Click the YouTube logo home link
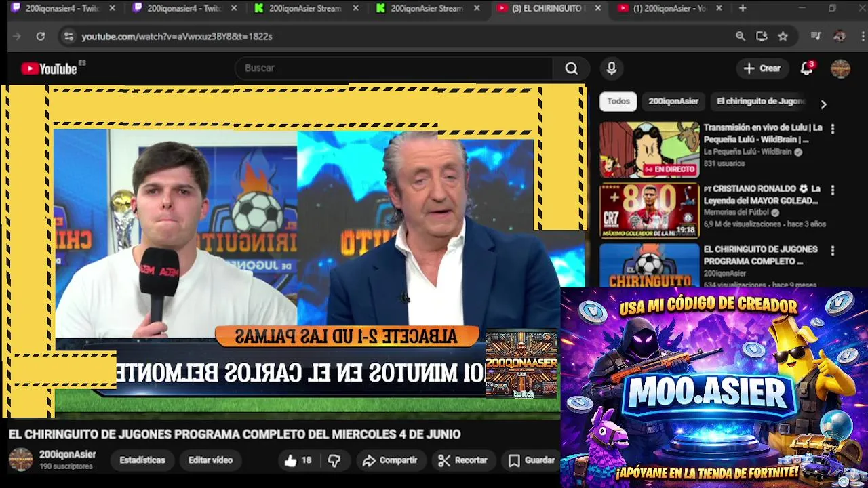This screenshot has width=868, height=488. coord(49,68)
